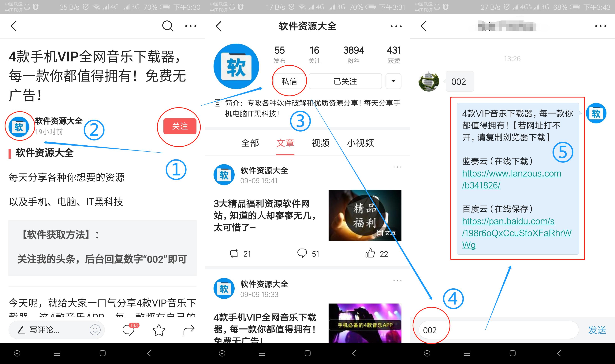615x364 pixels.
Task: Expand the dropdown arrow next to 已关注
Action: (x=393, y=81)
